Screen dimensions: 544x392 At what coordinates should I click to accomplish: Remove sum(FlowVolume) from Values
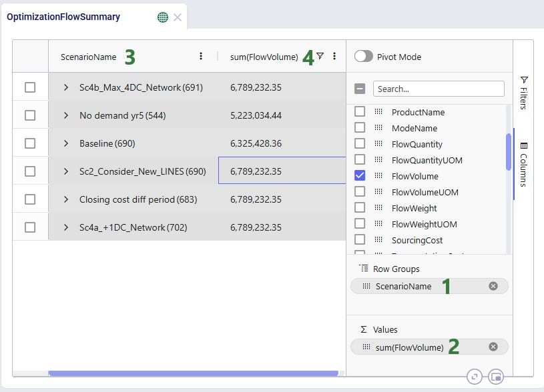493,347
